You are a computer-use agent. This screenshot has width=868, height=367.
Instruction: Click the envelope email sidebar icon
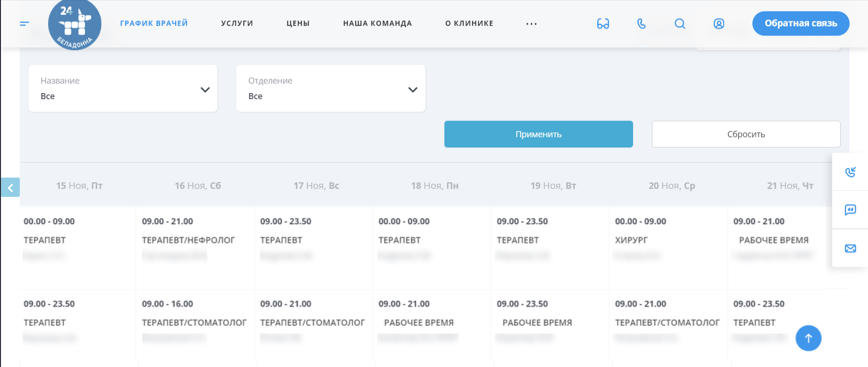tap(850, 248)
